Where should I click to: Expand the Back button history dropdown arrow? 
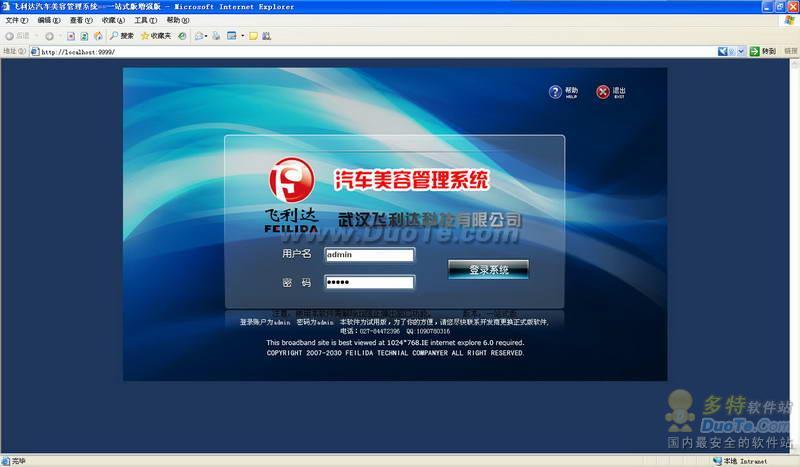[35, 36]
